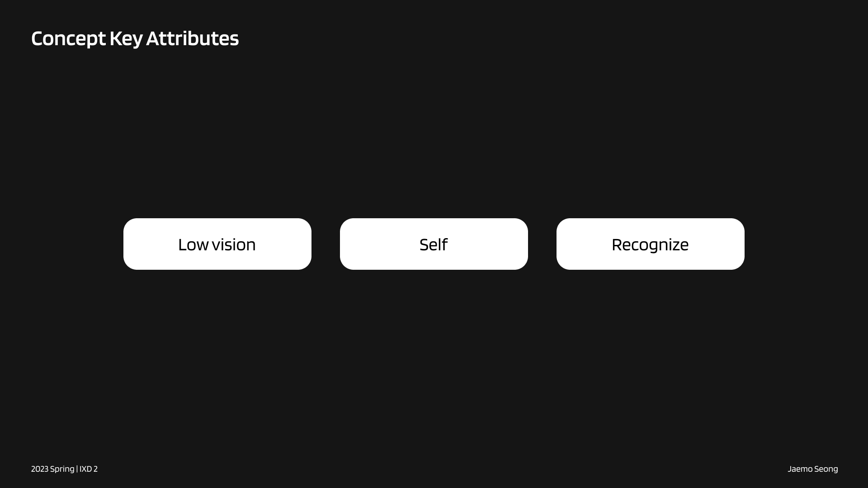
Task: Click the "Concept Key Attributes" slide title
Action: point(135,38)
